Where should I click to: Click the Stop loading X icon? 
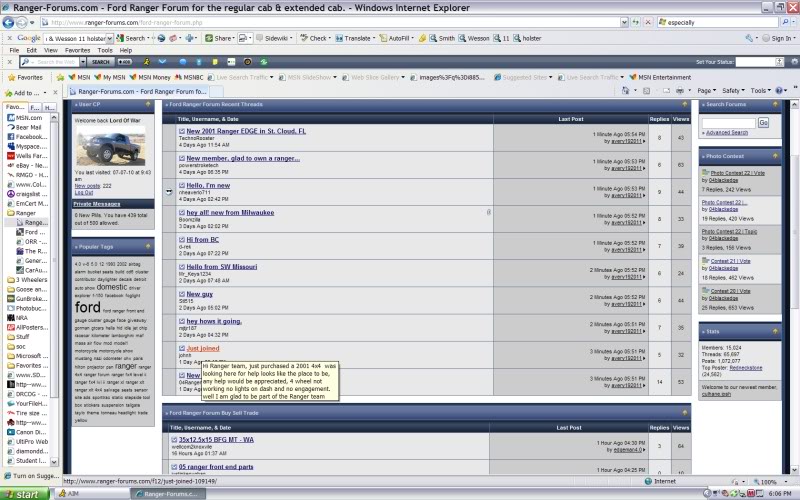pos(647,22)
